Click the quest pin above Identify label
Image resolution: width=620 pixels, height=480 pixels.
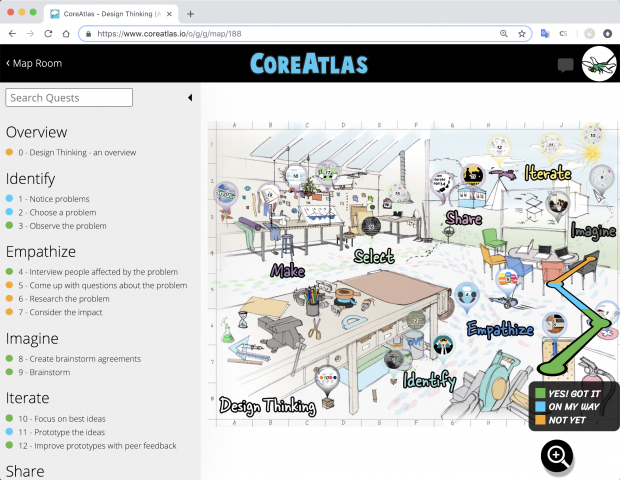pyautogui.click(x=443, y=344)
